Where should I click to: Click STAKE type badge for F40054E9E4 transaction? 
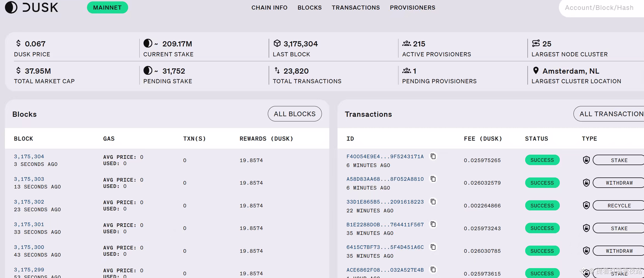click(x=618, y=160)
